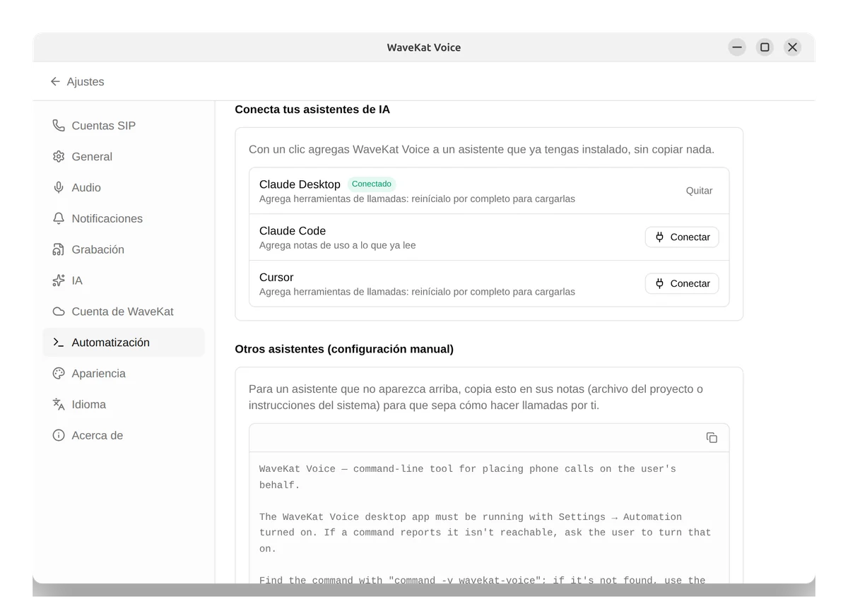Click the gear icon for General
This screenshot has width=848, height=616.
[59, 157]
